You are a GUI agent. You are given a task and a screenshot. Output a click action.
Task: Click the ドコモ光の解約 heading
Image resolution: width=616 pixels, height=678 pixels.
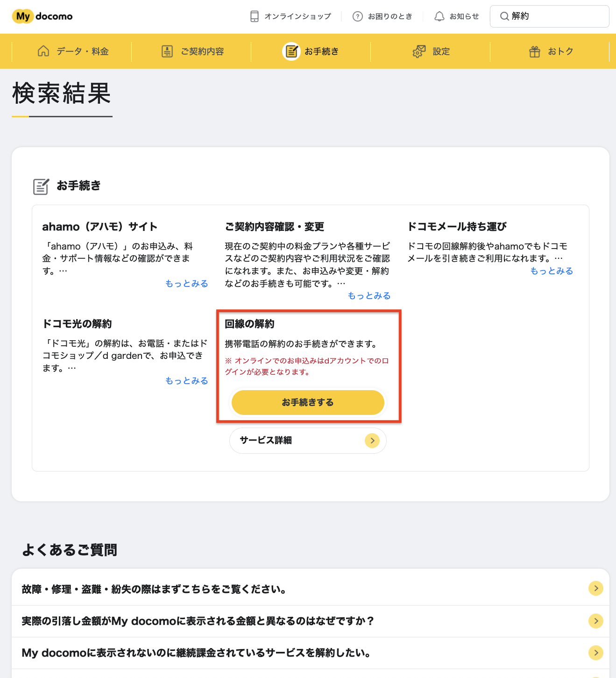[x=77, y=324]
